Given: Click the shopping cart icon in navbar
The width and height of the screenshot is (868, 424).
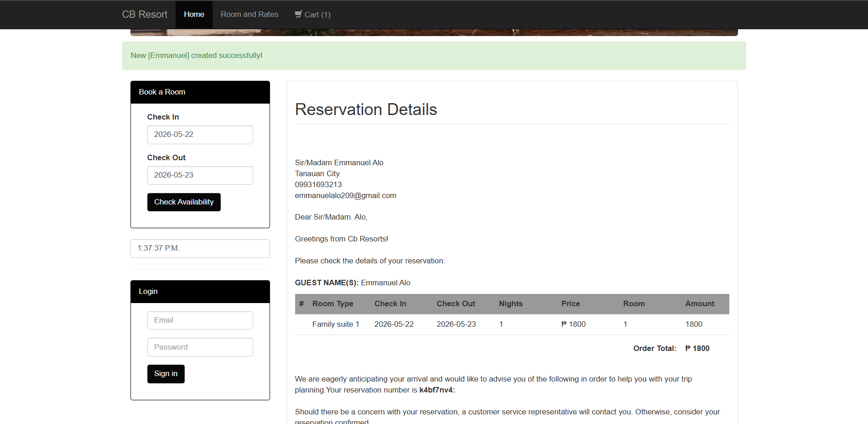Looking at the screenshot, I should coord(298,14).
